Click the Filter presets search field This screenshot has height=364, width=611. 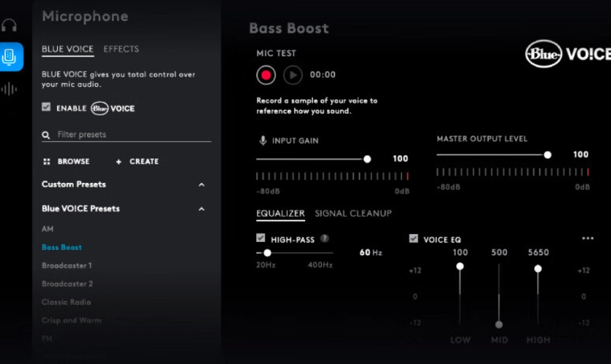pyautogui.click(x=126, y=135)
